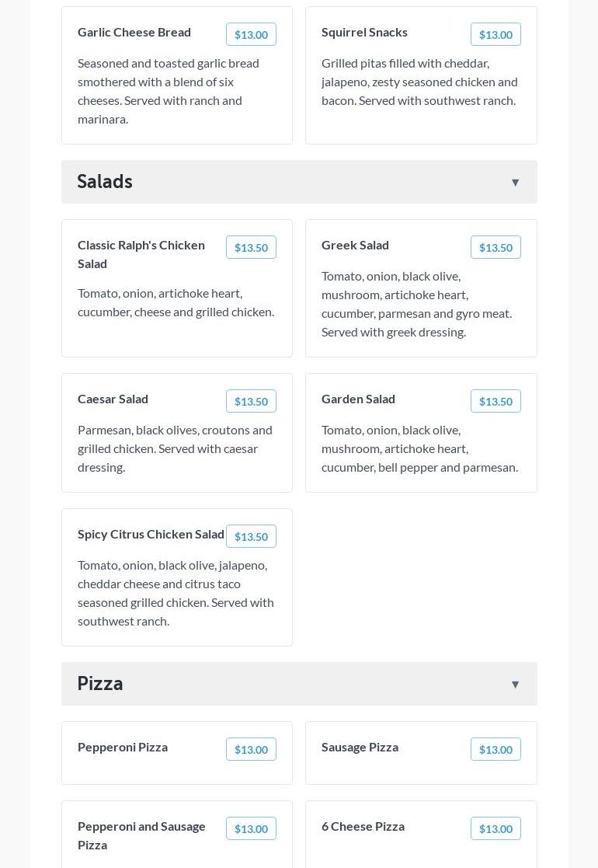Collapse the Pizza section arrow

point(515,685)
